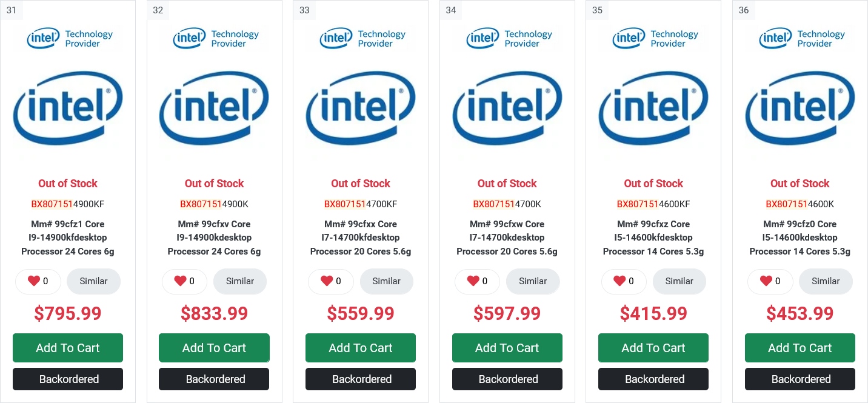
Task: Add the $833.99 processor to cart
Action: tap(214, 348)
